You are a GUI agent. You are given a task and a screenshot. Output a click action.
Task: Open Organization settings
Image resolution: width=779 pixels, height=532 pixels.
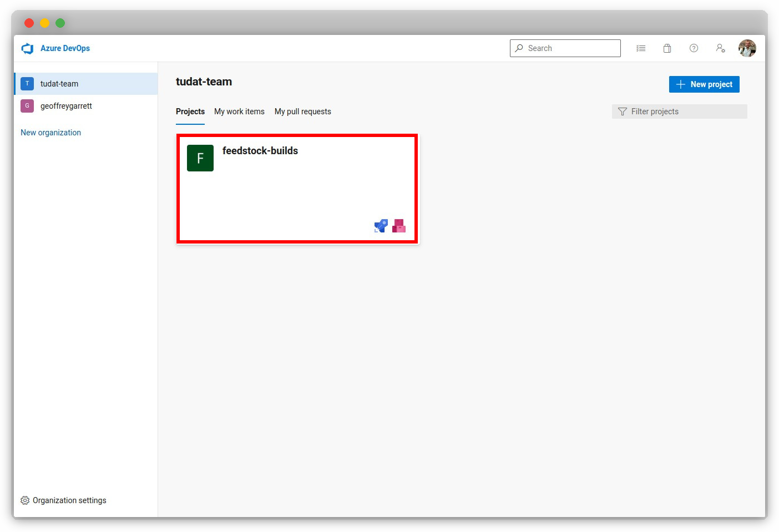[x=63, y=500]
